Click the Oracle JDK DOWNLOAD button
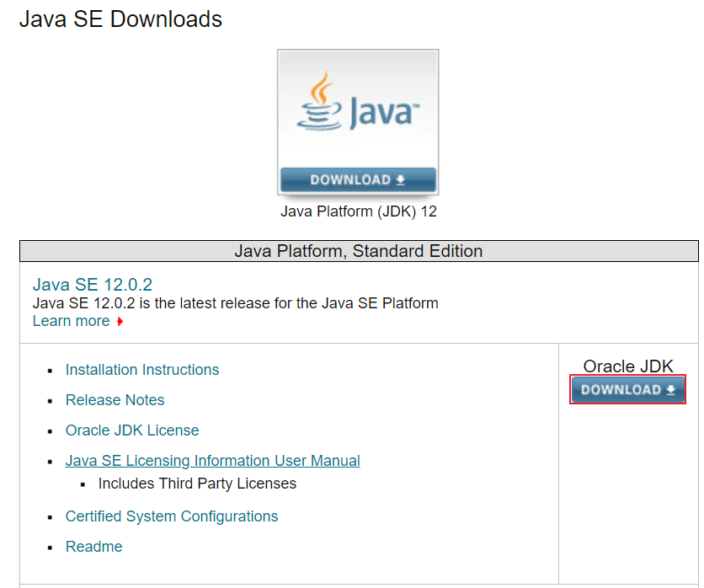Image resolution: width=704 pixels, height=588 pixels. [627, 389]
